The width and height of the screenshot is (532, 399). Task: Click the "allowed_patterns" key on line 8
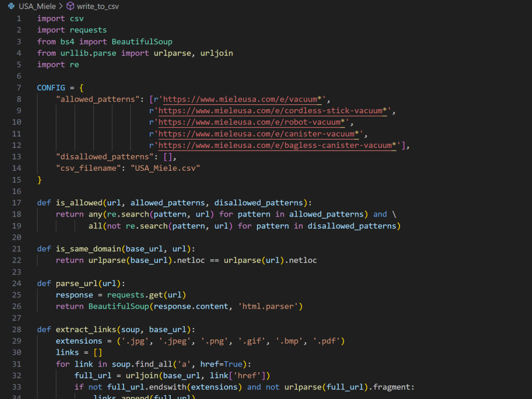tap(98, 99)
